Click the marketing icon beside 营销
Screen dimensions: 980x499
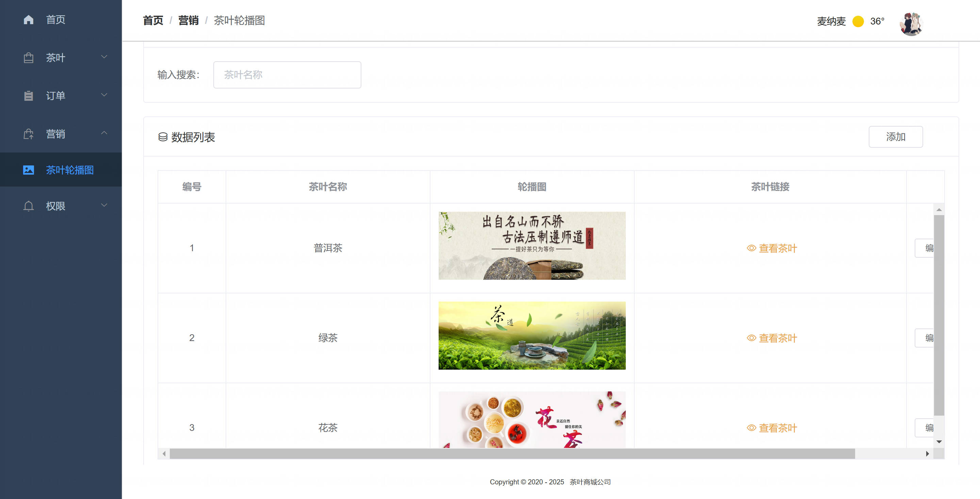coord(29,134)
